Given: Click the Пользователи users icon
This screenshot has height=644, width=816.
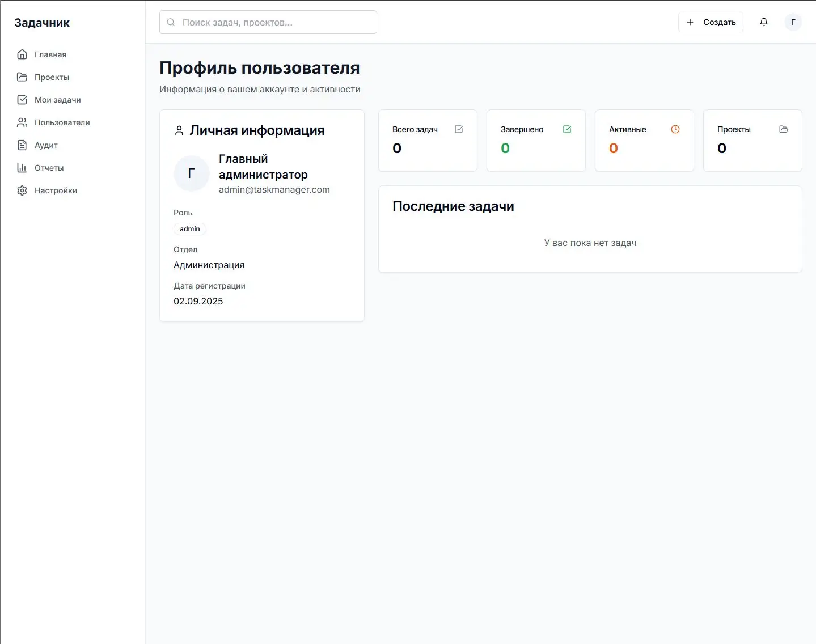Looking at the screenshot, I should (22, 122).
